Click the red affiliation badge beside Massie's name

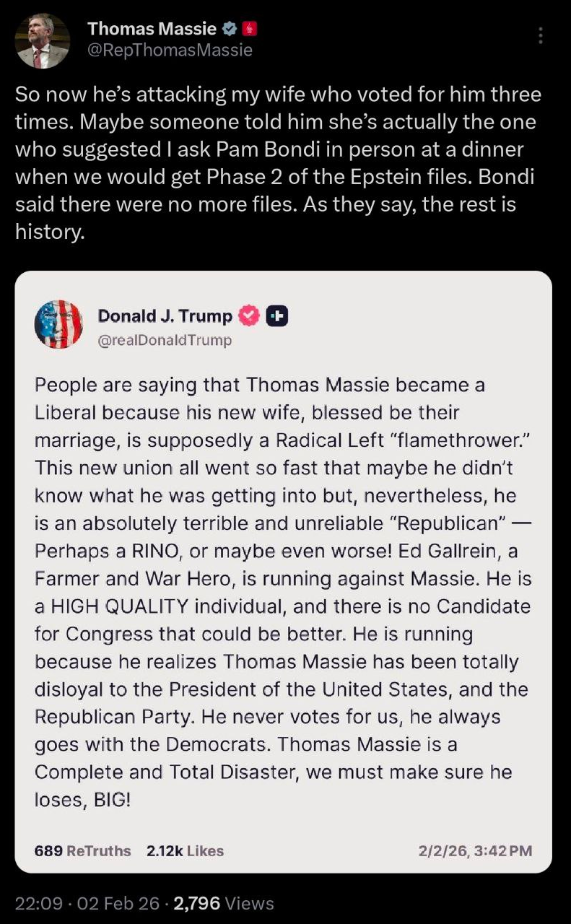tap(250, 29)
